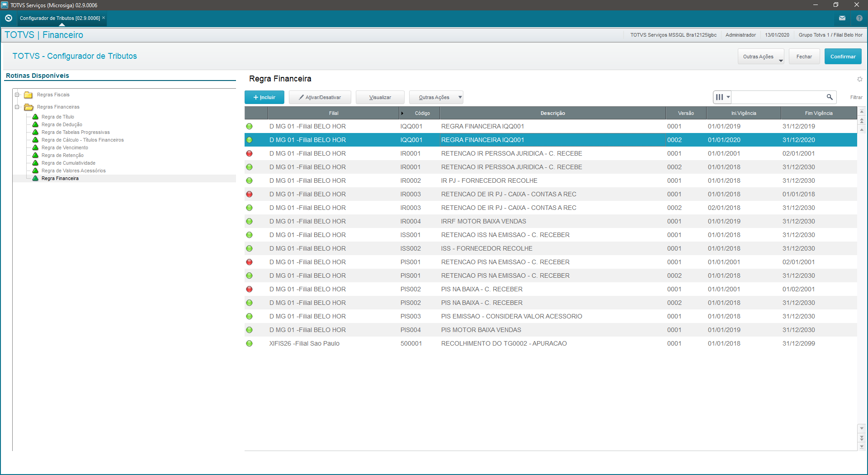
Task: Click red status dot of IR0001 version 0001
Action: coord(249,153)
